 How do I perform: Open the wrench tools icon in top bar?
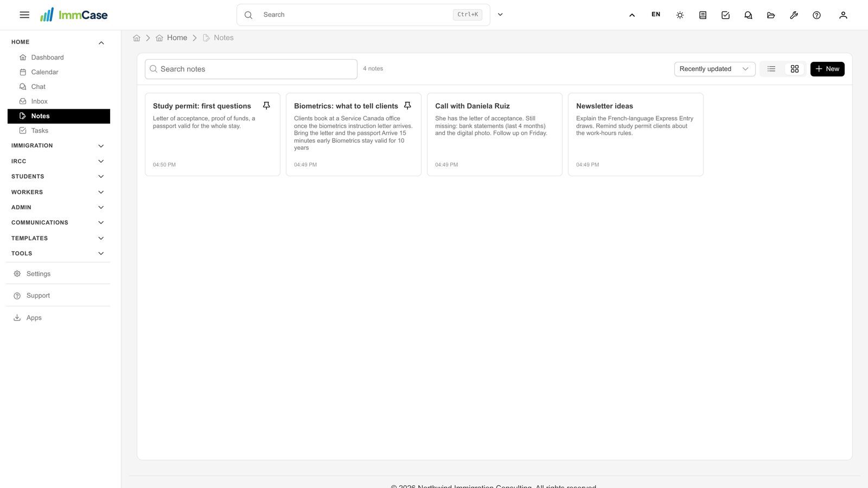794,15
